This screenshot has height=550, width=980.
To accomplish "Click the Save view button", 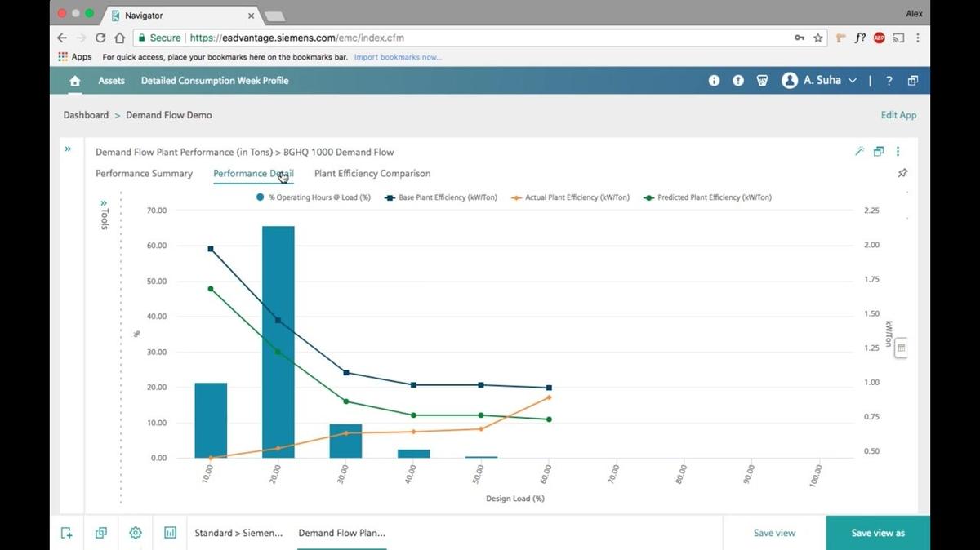I will 774,533.
